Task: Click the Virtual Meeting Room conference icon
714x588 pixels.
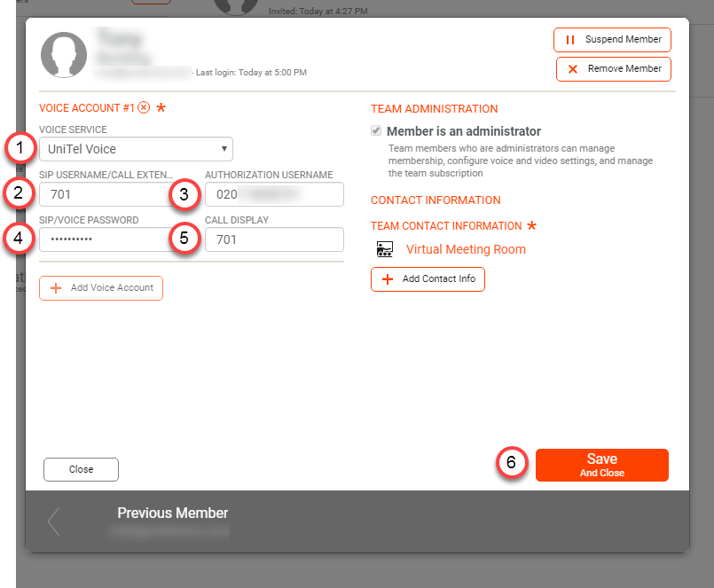Action: click(x=385, y=249)
